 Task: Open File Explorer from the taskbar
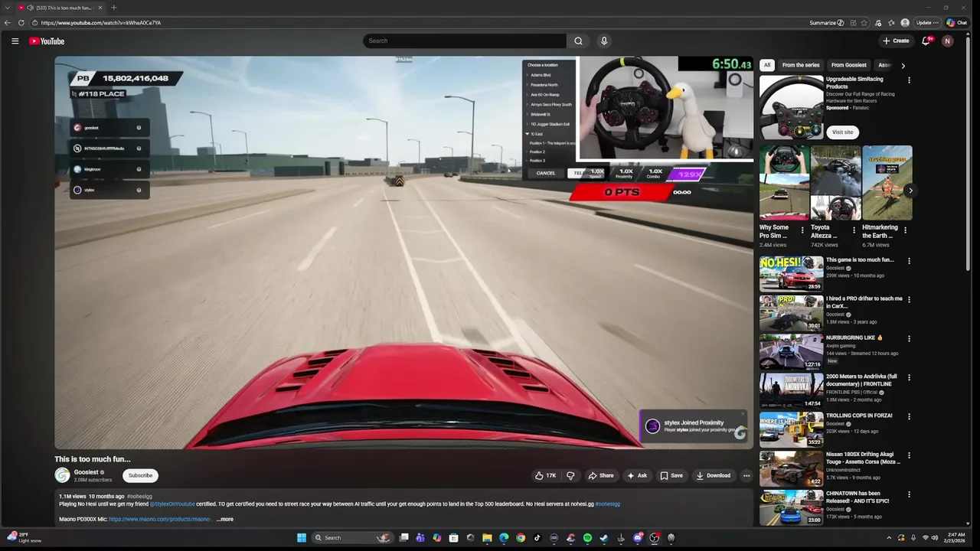coord(487,538)
